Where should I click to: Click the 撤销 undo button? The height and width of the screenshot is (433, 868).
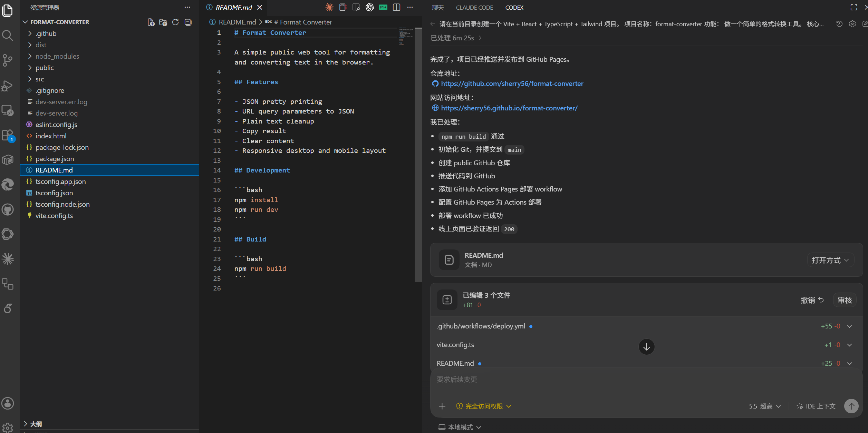812,300
